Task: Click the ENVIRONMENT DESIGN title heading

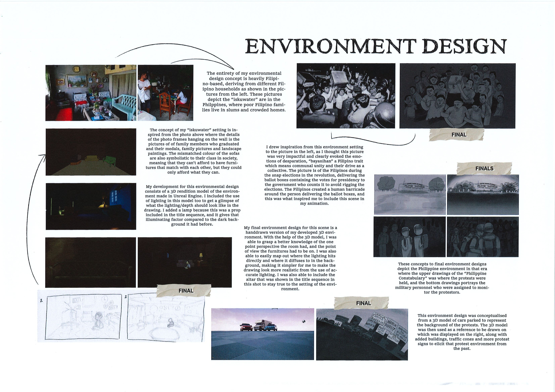Action: (376, 46)
